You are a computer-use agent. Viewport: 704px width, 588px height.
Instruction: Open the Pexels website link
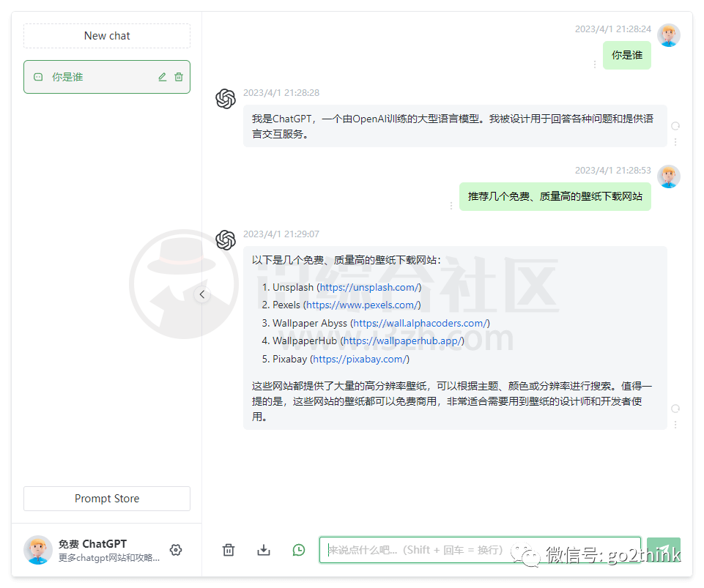point(363,305)
